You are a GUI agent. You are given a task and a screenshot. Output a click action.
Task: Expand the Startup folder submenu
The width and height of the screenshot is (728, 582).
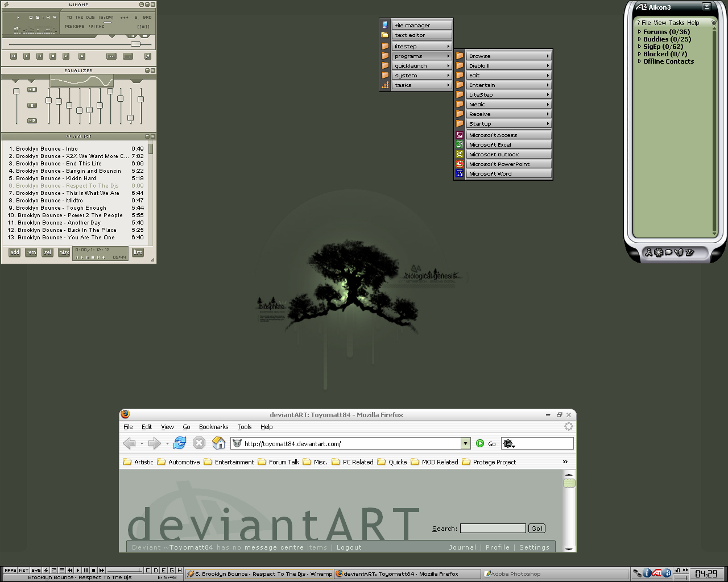pyautogui.click(x=508, y=124)
